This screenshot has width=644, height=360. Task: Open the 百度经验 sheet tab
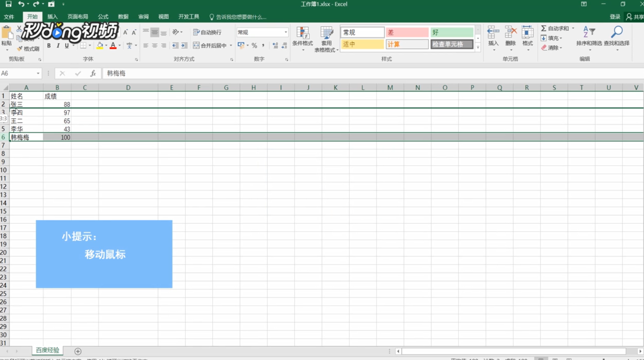[x=48, y=350]
